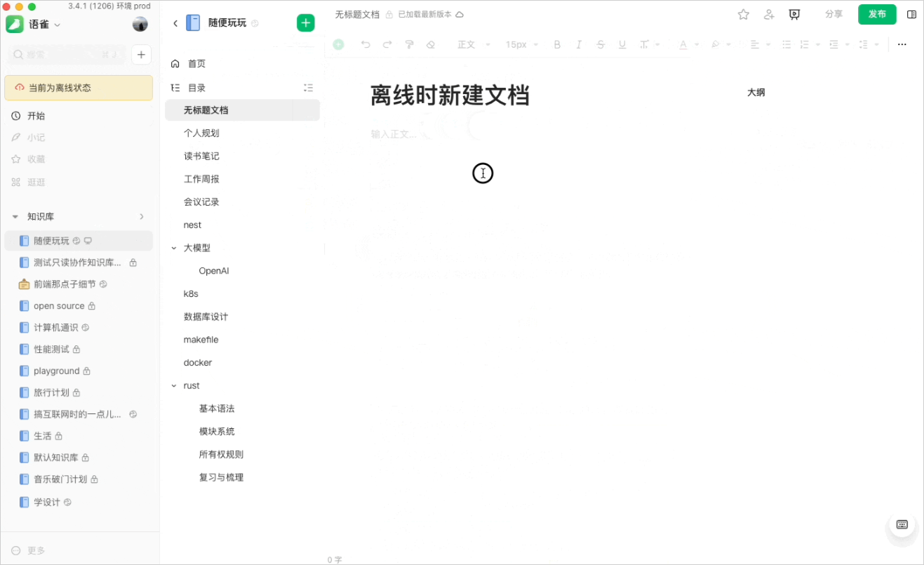Click the redo arrow icon
The width and height of the screenshot is (924, 565).
(x=387, y=44)
